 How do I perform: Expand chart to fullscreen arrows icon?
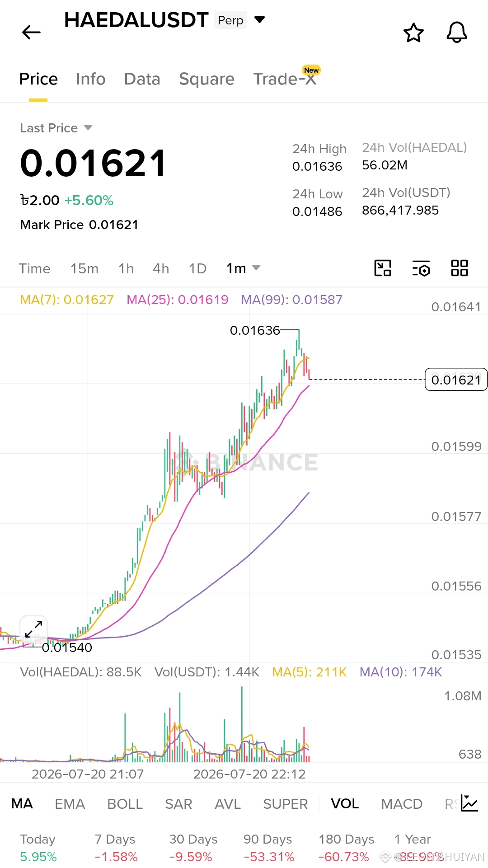click(x=33, y=629)
